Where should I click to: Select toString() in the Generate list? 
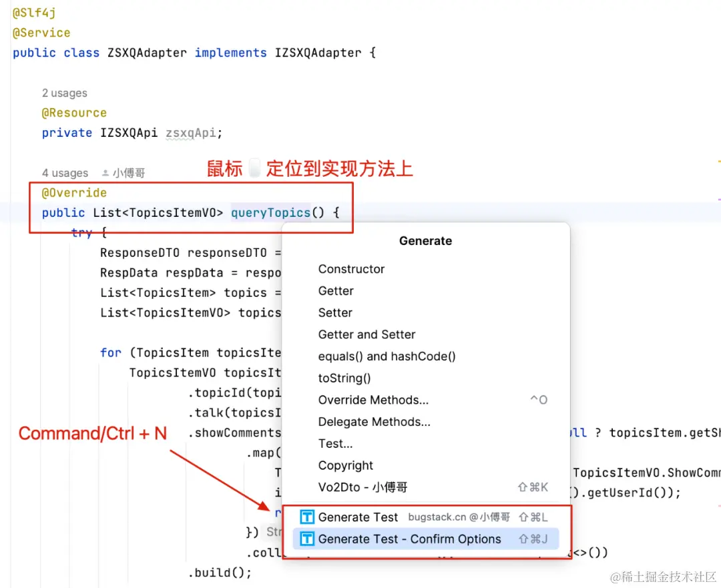pos(344,378)
